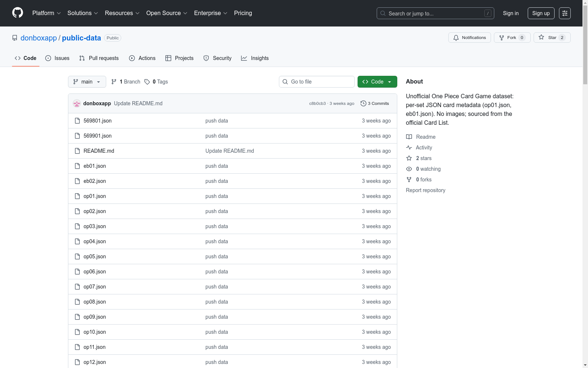
Task: View the 0 forks link
Action: [419, 180]
